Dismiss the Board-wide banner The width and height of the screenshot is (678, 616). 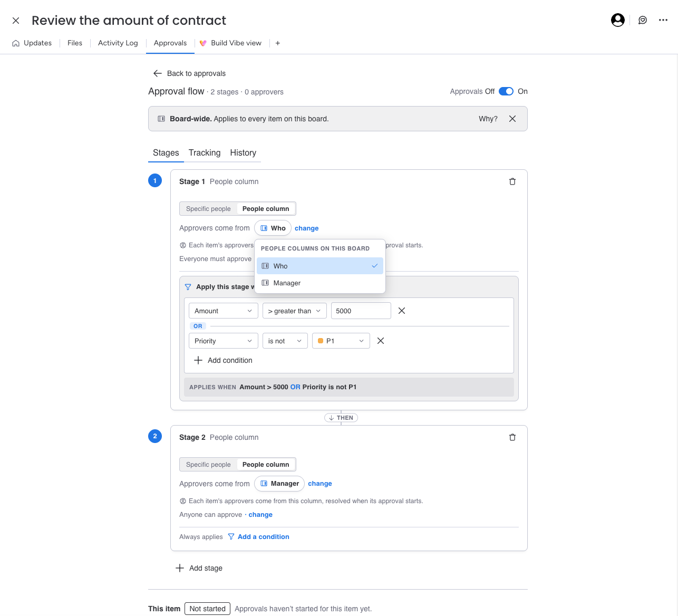click(512, 119)
